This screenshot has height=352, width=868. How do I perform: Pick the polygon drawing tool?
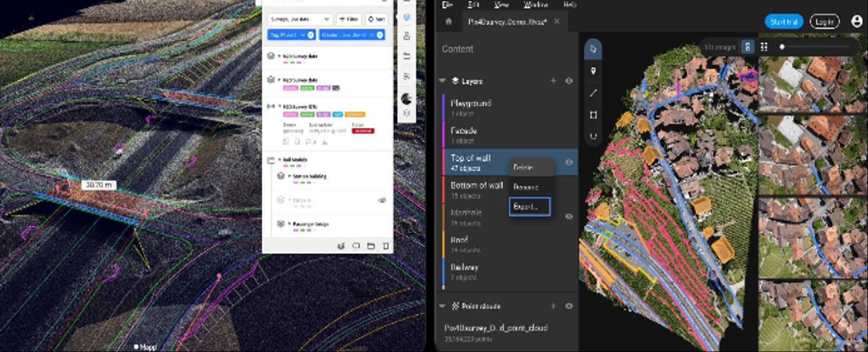(x=593, y=115)
